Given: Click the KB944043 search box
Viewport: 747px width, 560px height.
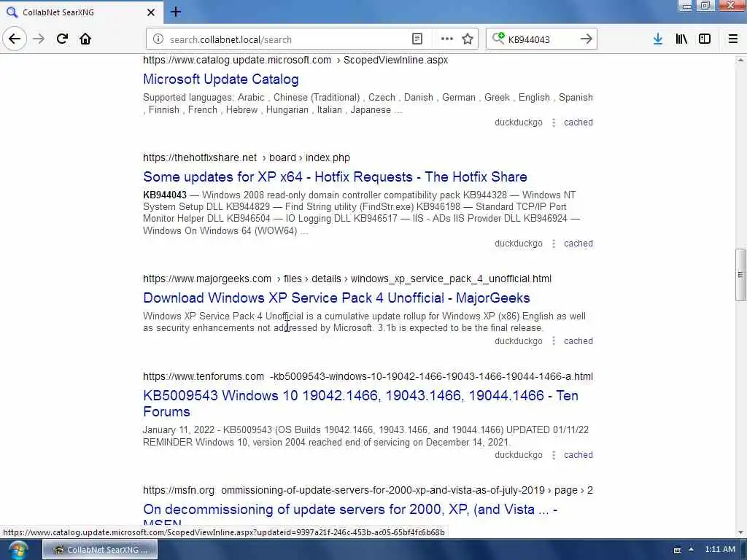Looking at the screenshot, I should coord(541,39).
